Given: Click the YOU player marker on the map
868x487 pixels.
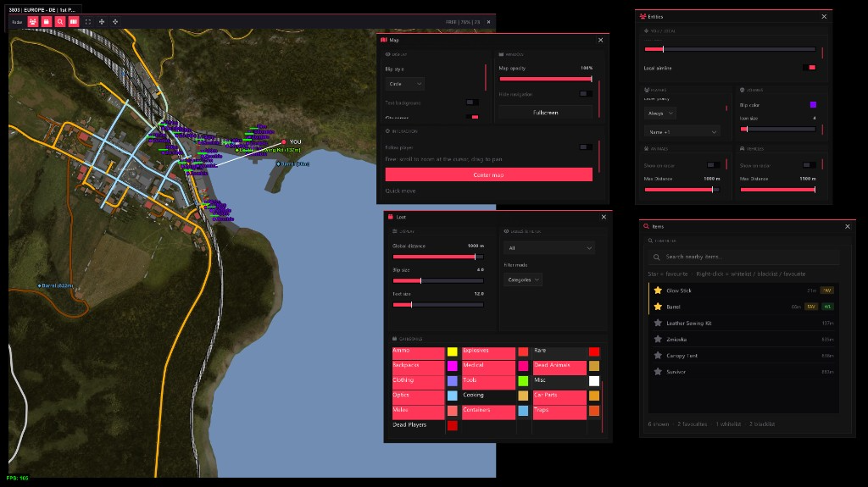Looking at the screenshot, I should click(x=284, y=142).
